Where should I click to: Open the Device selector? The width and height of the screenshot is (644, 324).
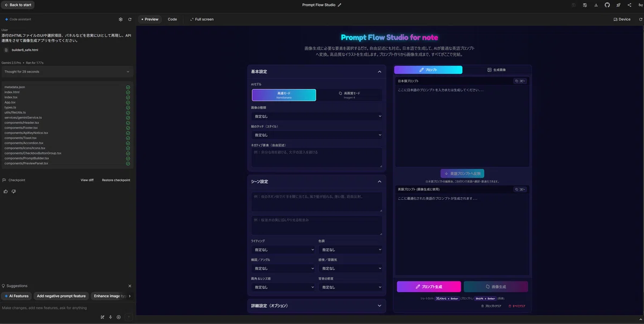(622, 19)
